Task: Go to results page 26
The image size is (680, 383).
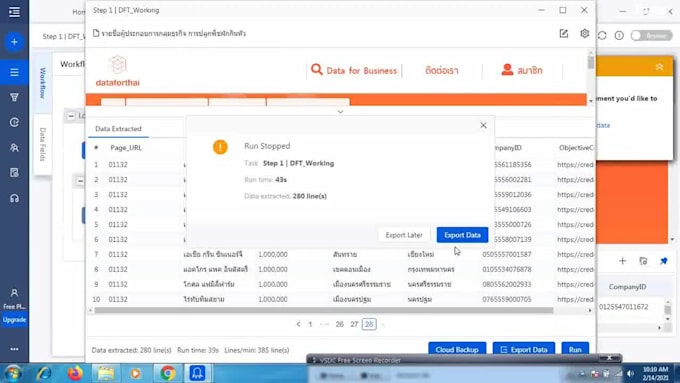Action: pos(340,324)
